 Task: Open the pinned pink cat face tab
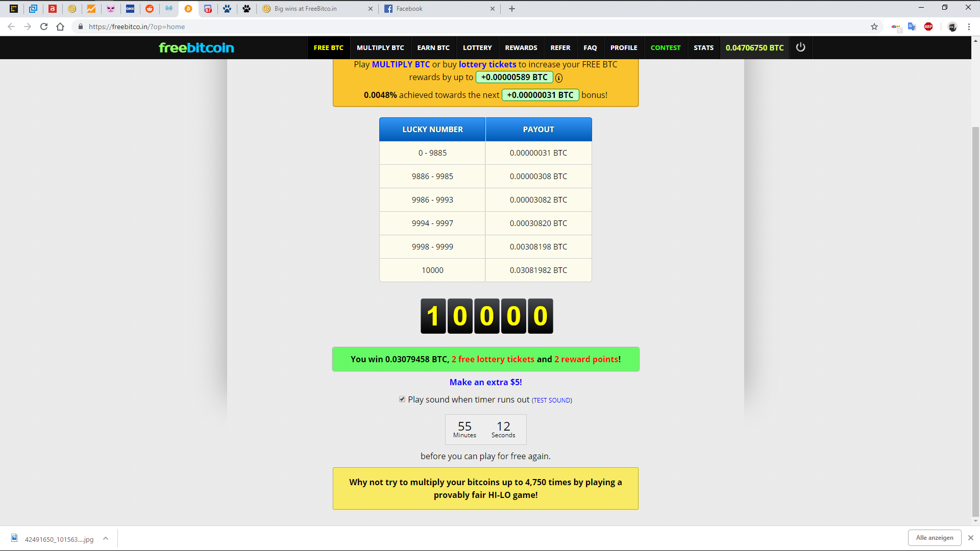111,9
